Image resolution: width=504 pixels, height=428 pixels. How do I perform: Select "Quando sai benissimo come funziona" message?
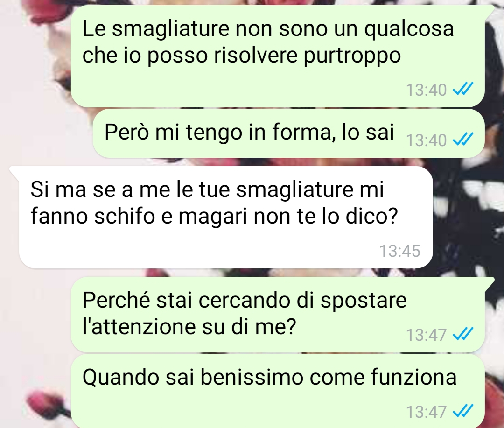point(277,391)
